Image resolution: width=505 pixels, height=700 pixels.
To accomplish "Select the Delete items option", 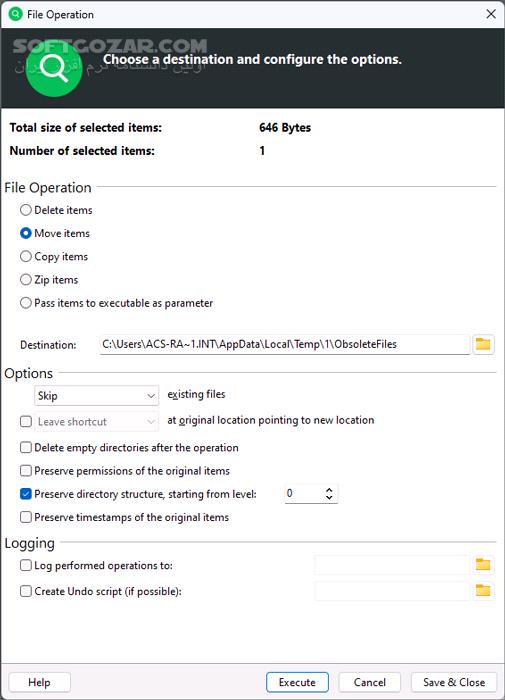I will pos(26,210).
